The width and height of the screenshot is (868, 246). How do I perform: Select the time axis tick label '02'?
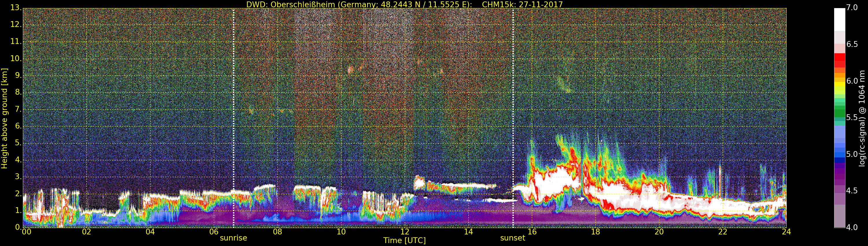pos(87,232)
